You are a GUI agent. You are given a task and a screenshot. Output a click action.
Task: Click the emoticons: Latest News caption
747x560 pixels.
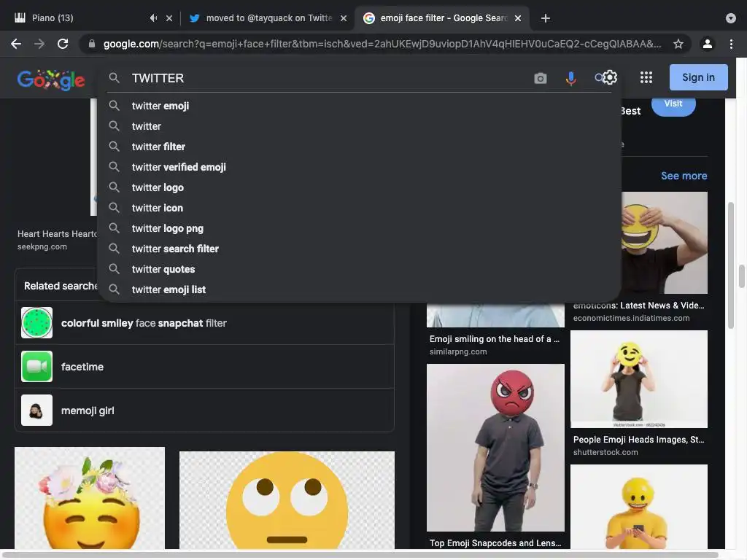[638, 306]
